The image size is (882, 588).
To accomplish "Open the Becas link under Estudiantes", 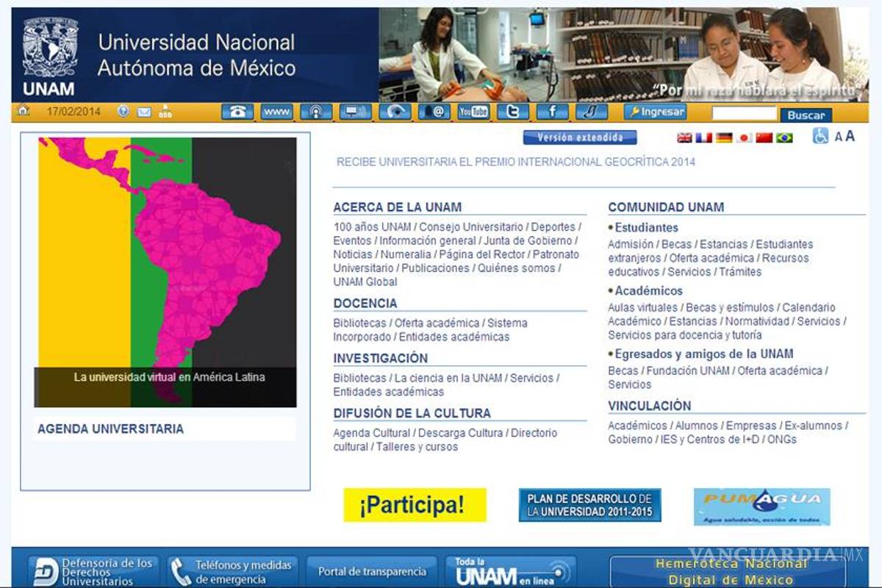I will pyautogui.click(x=676, y=244).
